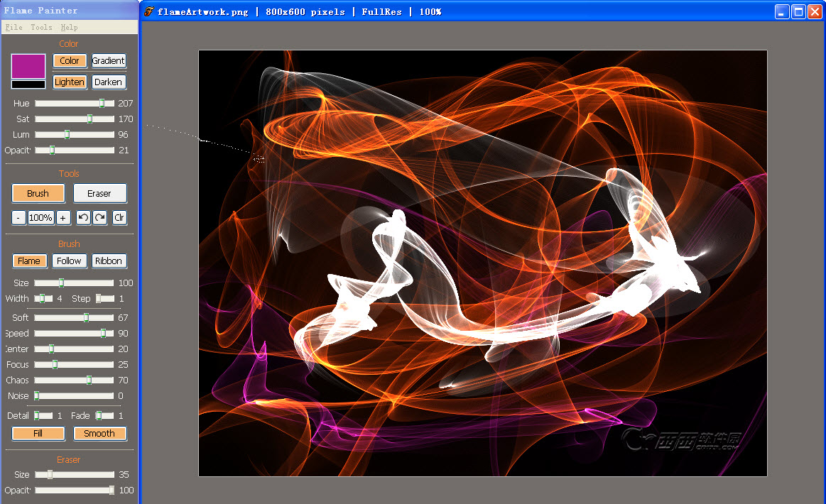Click the redo arrow icon
Screen dimensions: 826x504
click(99, 218)
